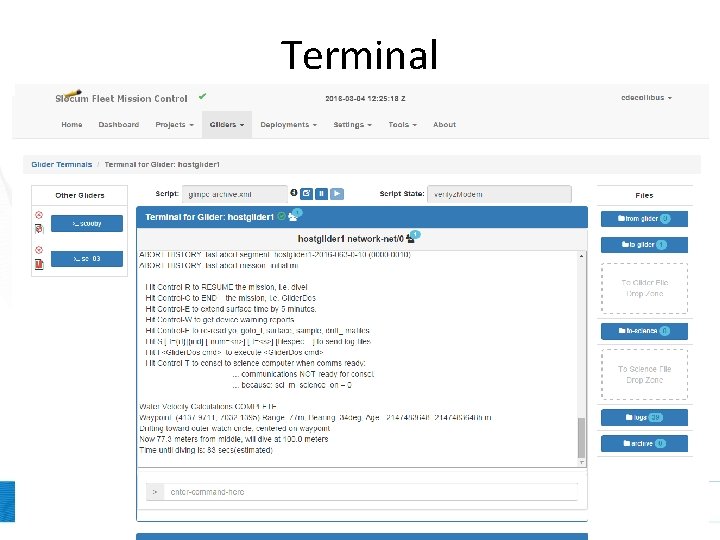Expand the Tools dropdown menu
The height and width of the screenshot is (540, 720).
(x=403, y=124)
